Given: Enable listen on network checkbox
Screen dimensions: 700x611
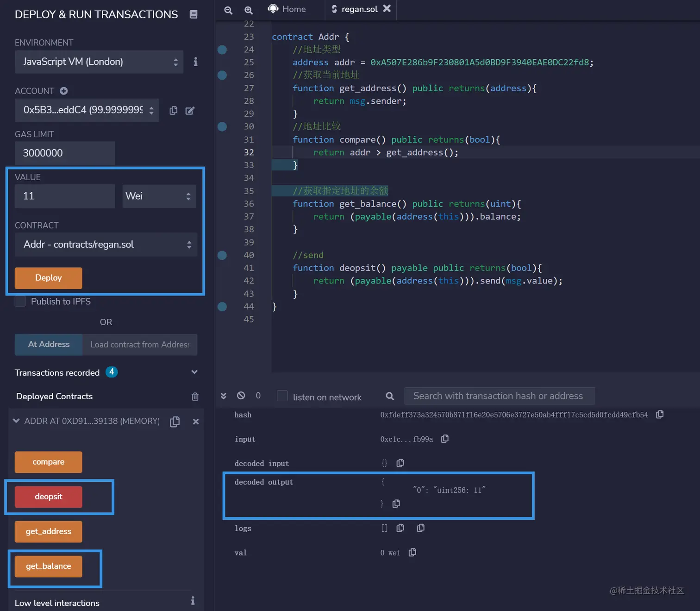Looking at the screenshot, I should coord(282,396).
